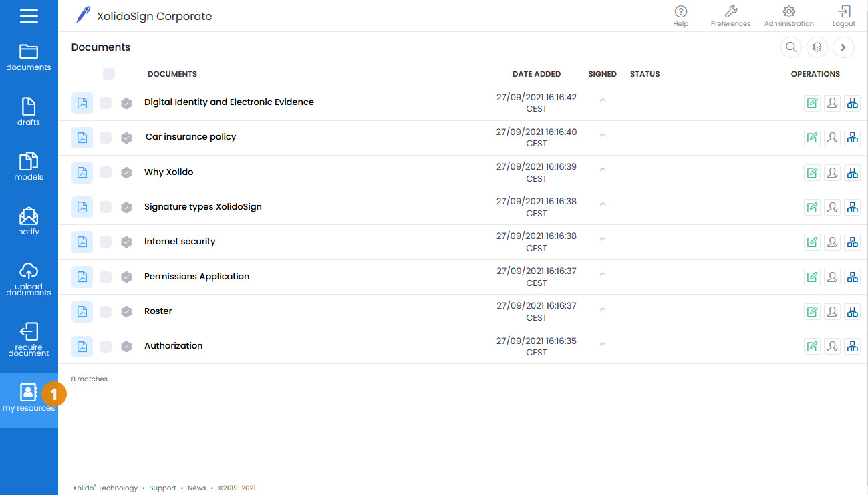
Task: Open PDF icon for Signature types XolidoSign
Action: (82, 207)
